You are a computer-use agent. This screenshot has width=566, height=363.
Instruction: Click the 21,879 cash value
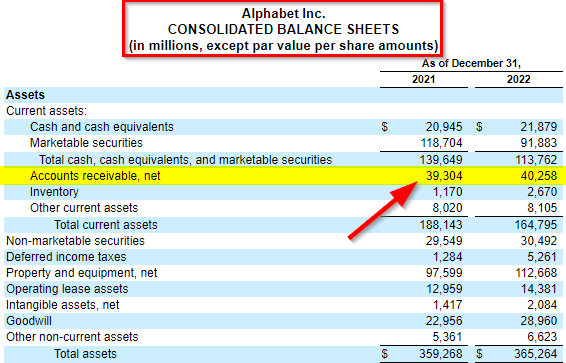click(539, 127)
